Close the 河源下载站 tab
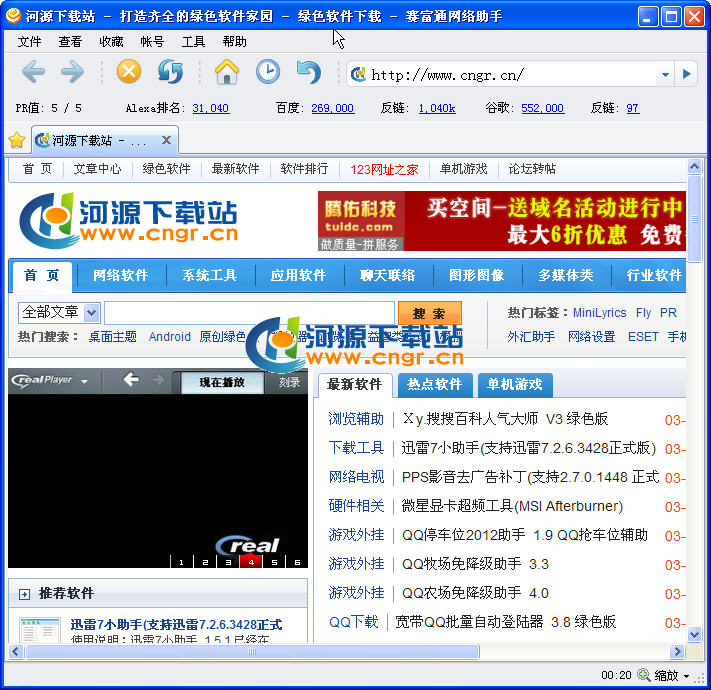The image size is (711, 690). tap(166, 140)
